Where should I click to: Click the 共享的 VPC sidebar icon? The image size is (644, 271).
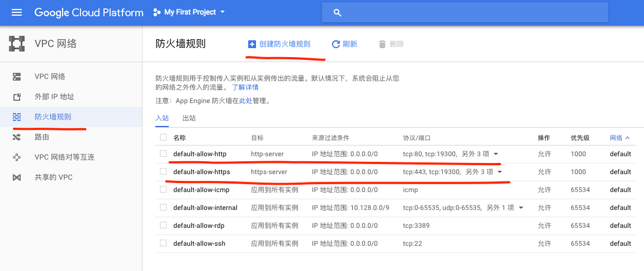(16, 177)
